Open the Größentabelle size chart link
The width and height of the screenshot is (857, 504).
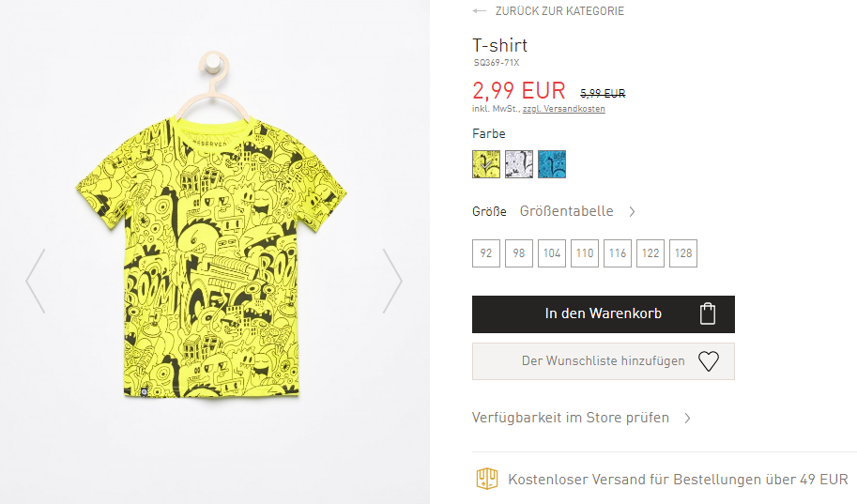566,211
